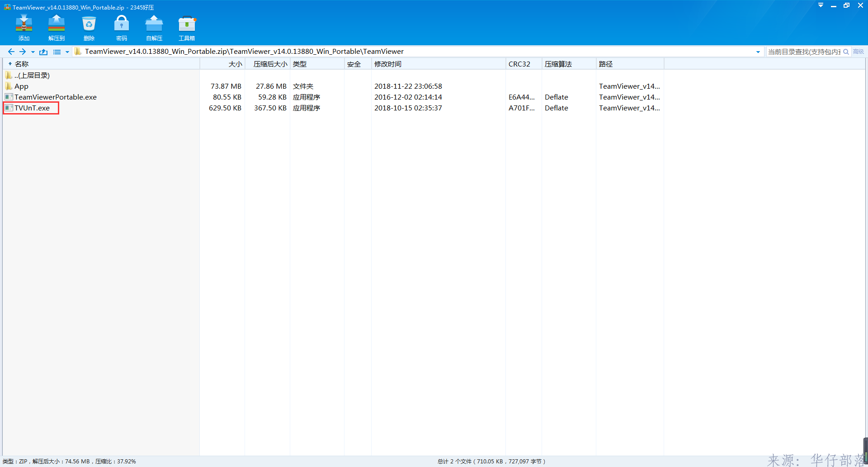The image size is (868, 467).
Task: Sort by 路径 column header
Action: [x=630, y=64]
